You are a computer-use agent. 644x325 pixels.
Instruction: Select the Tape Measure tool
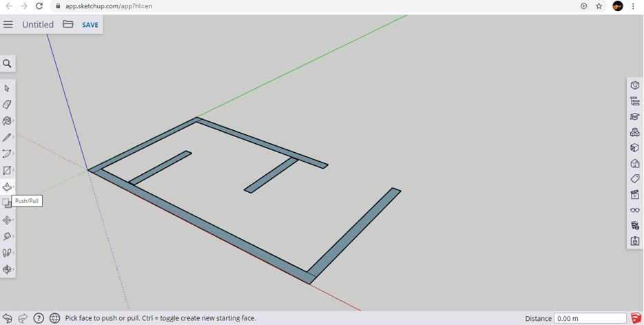coord(7,236)
